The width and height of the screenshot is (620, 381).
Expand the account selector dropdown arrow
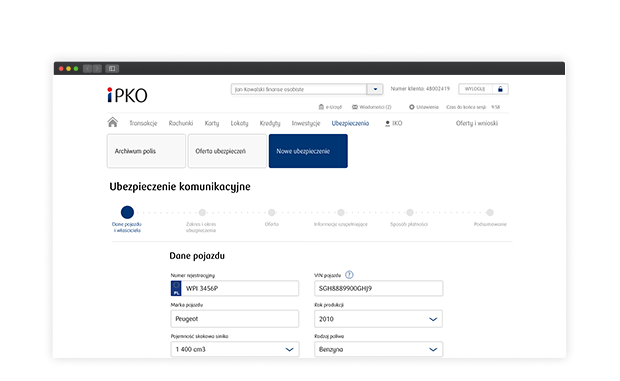click(375, 89)
